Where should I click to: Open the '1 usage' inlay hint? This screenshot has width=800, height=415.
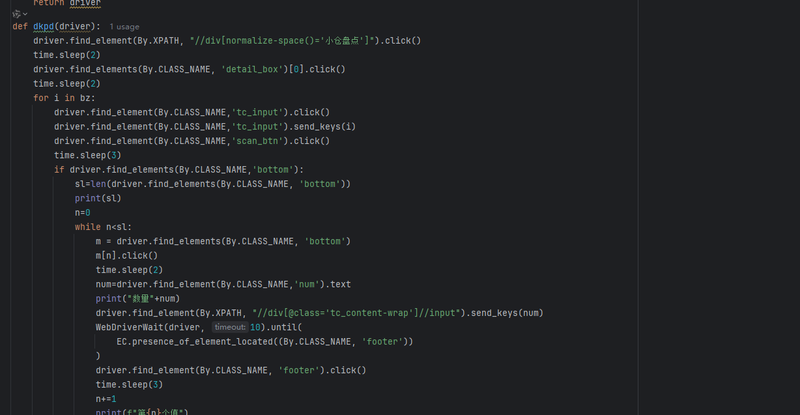click(124, 27)
